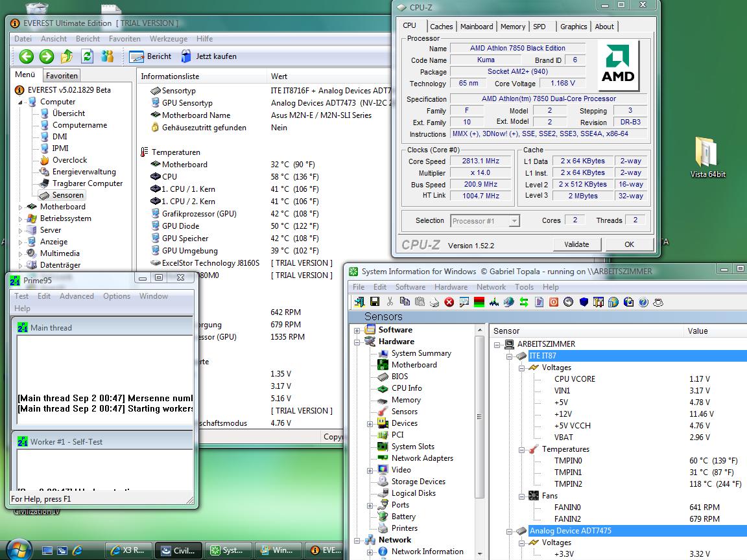747x560 pixels.
Task: Click SIW orange power button icon
Action: (x=554, y=302)
